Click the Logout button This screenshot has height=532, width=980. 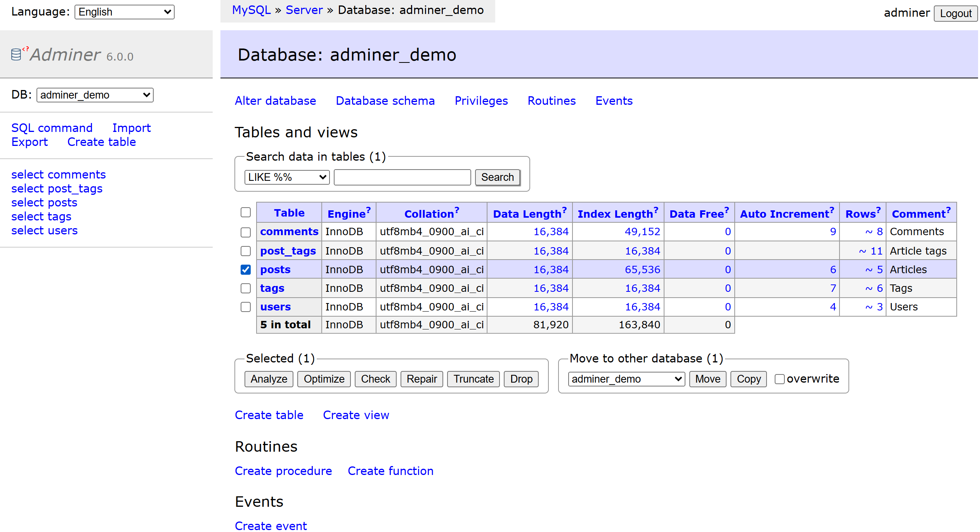coord(956,14)
